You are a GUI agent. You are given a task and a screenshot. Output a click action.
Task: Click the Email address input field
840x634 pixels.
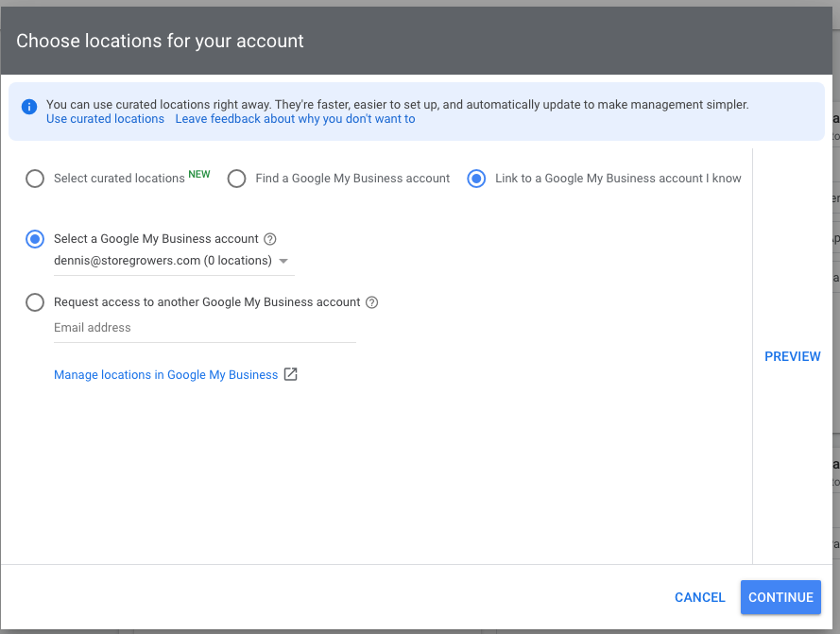click(205, 328)
